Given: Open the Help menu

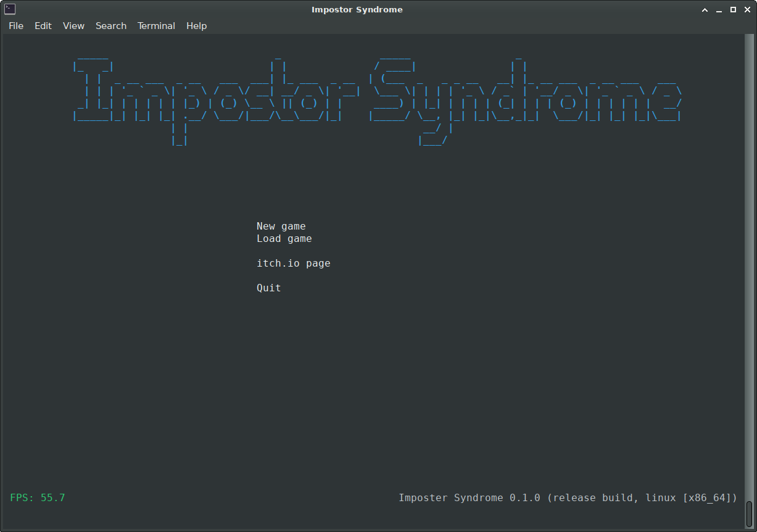Looking at the screenshot, I should pos(197,26).
